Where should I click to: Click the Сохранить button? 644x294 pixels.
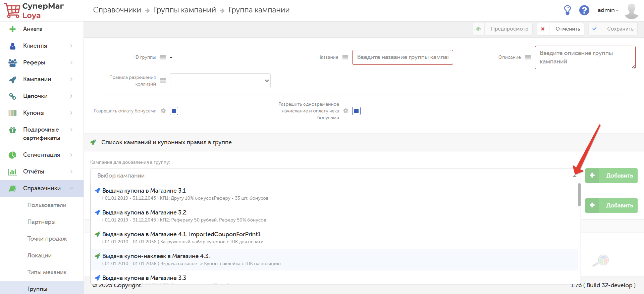pos(613,29)
